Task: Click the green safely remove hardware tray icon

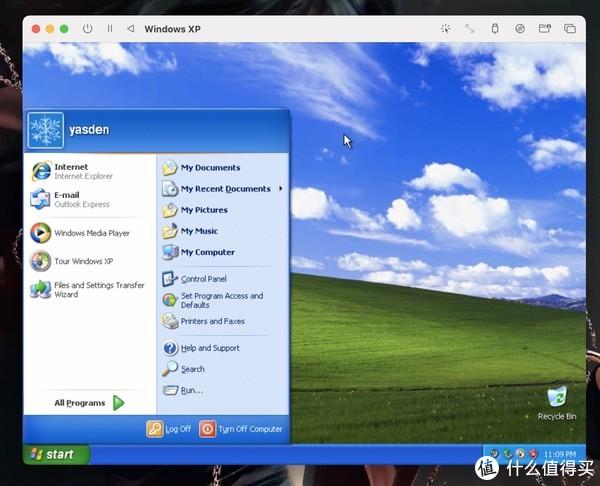Action: (508, 454)
